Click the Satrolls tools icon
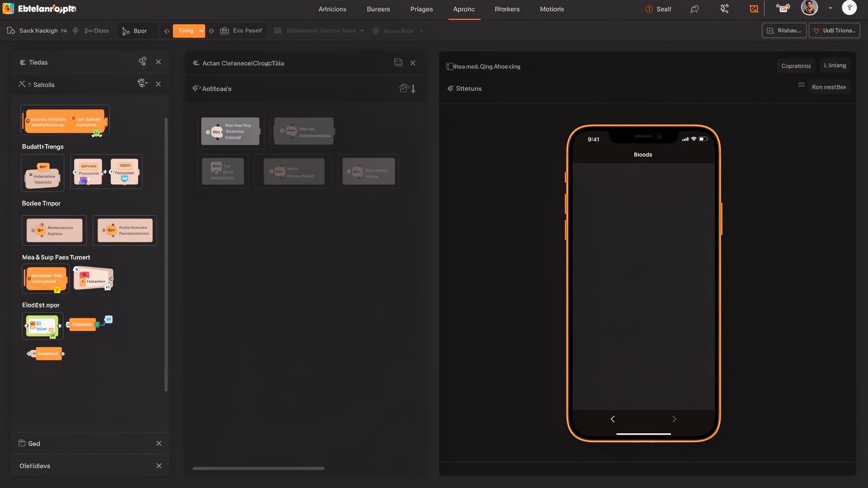Viewport: 868px width, 488px height. tap(22, 84)
